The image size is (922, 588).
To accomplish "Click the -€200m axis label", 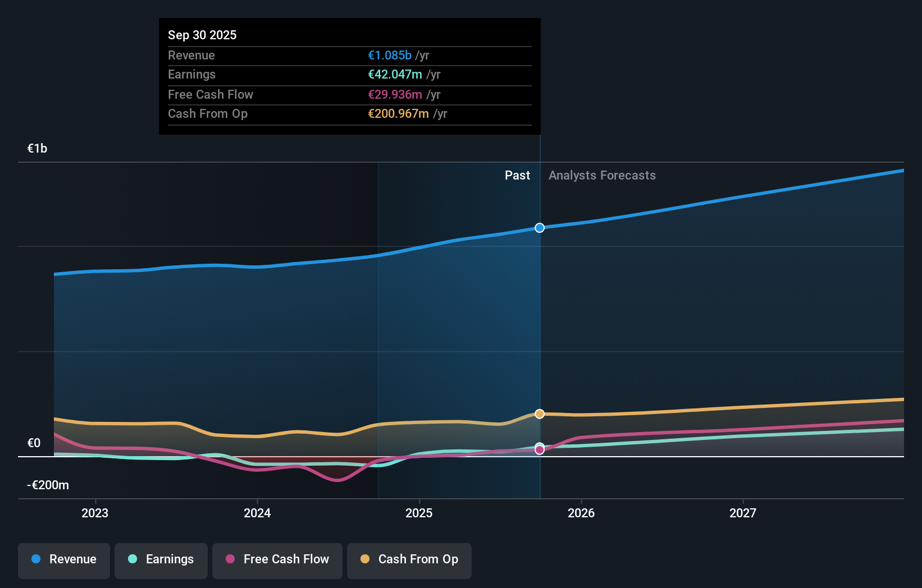I will (47, 485).
